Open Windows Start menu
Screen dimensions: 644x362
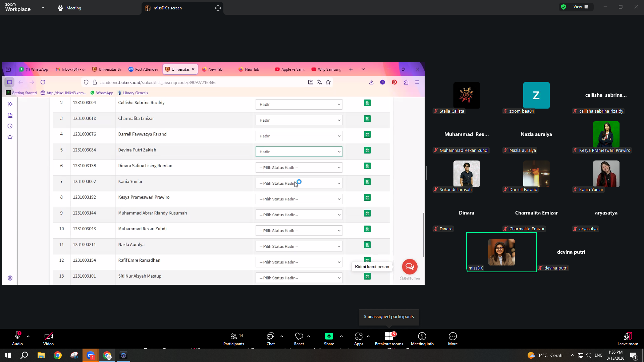[8, 355]
